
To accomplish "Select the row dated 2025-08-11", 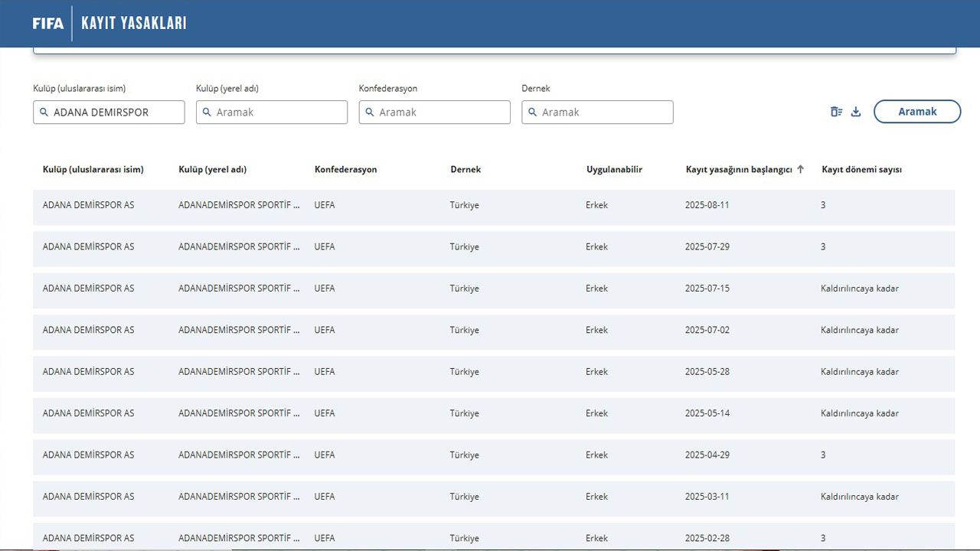I will point(494,205).
